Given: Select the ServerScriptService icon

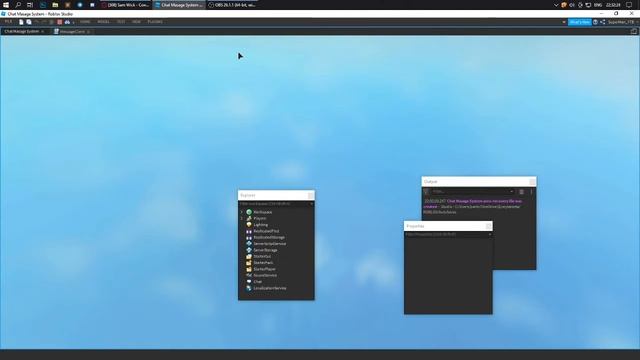Looking at the screenshot, I should 249,244.
